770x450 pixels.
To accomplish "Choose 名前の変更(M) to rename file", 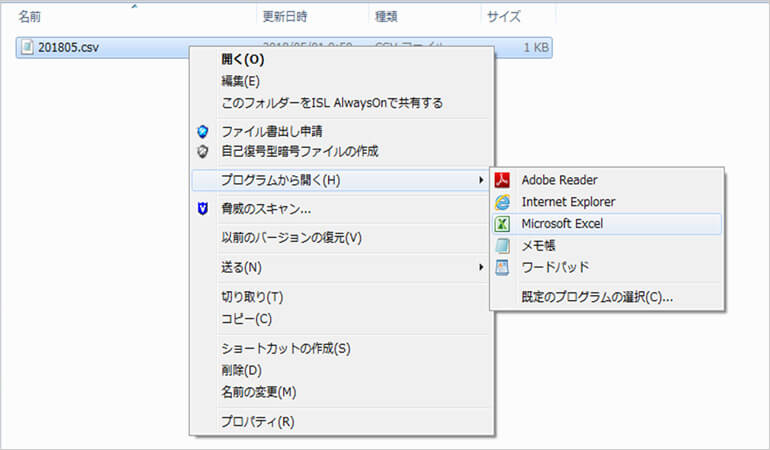I will (x=258, y=392).
